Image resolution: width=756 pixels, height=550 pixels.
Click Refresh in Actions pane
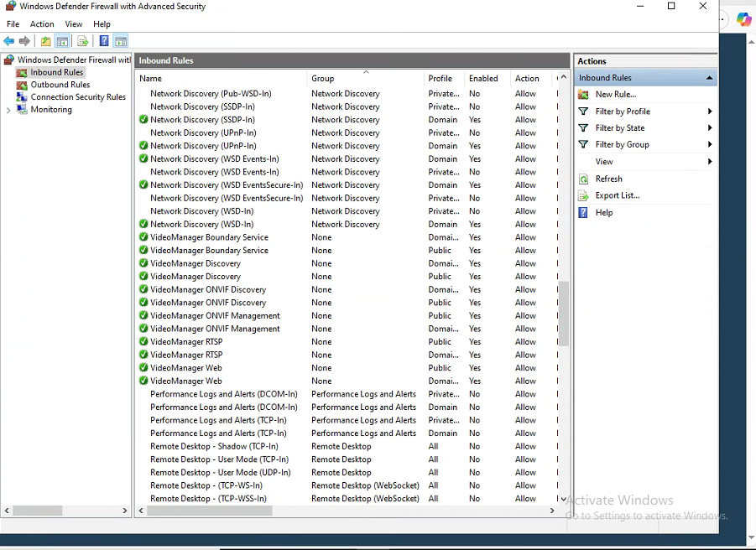tap(609, 179)
